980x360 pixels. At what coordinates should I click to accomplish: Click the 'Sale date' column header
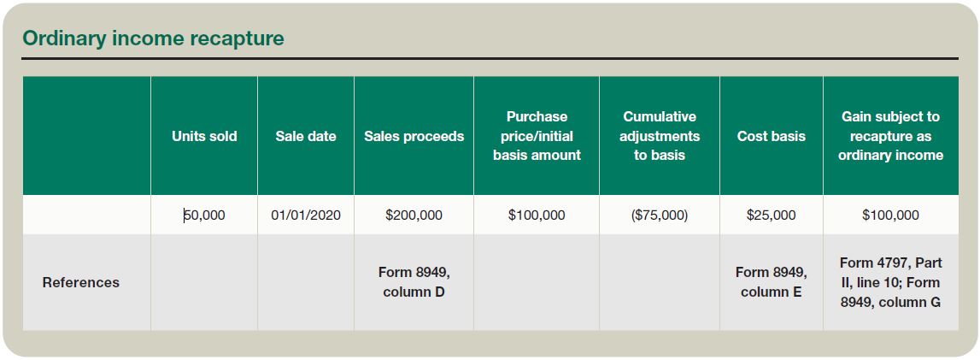click(x=306, y=136)
